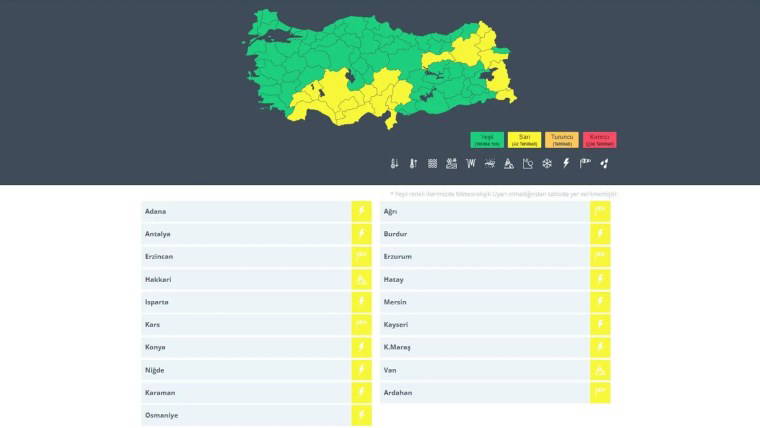Click the yellow wind icon beside Erzincan
The width and height of the screenshot is (760, 428).
pyautogui.click(x=361, y=257)
